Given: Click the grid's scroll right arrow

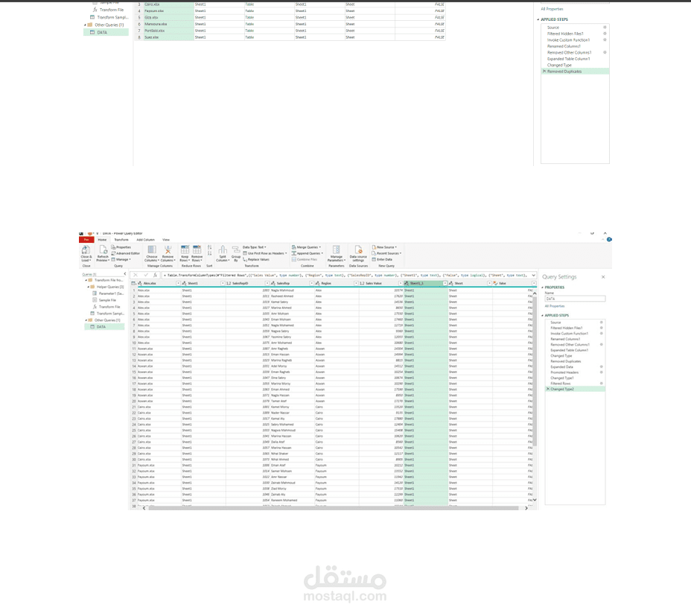Looking at the screenshot, I should 526,509.
